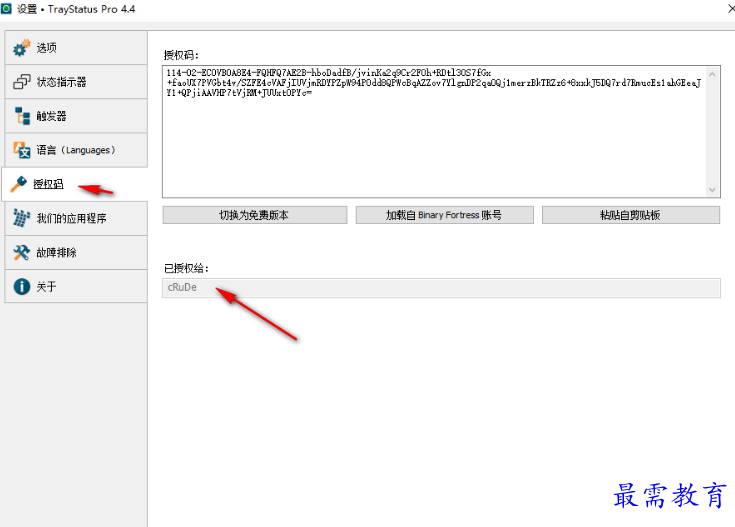Click the license box scroll down arrow

click(x=712, y=190)
